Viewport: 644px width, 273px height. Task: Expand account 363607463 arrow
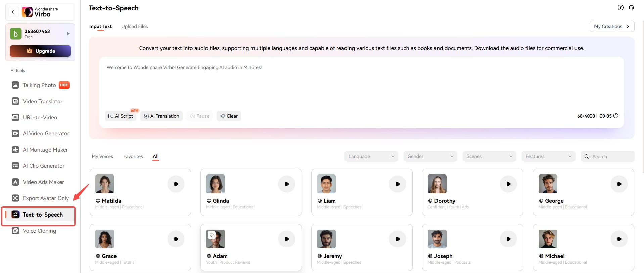click(68, 34)
